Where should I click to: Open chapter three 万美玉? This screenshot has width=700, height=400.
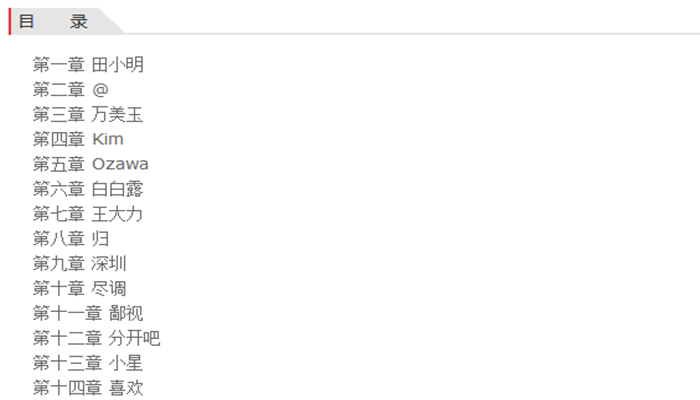118,115
